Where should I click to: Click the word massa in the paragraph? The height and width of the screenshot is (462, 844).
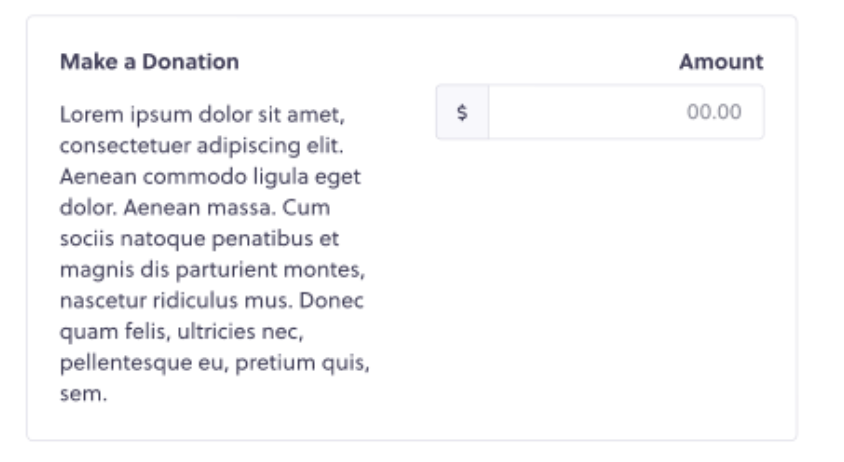click(248, 209)
